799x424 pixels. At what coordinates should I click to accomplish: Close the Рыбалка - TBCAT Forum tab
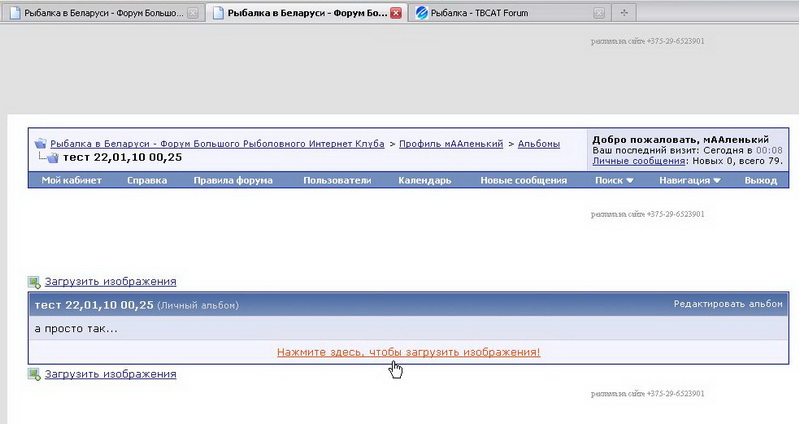tap(598, 13)
